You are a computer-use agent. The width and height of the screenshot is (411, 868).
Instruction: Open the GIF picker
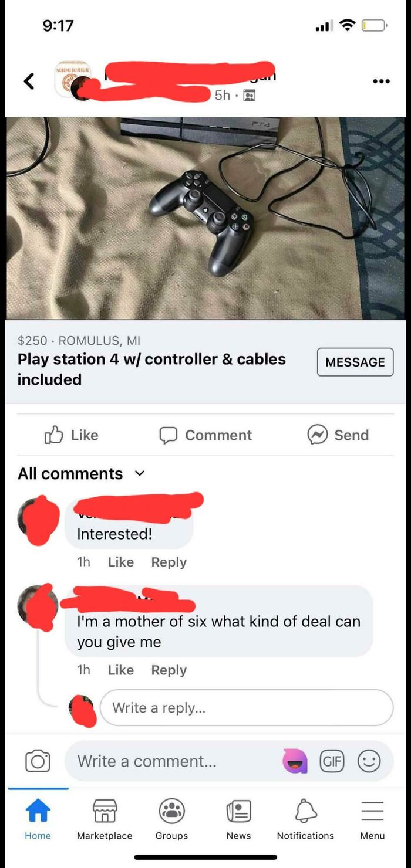point(332,761)
